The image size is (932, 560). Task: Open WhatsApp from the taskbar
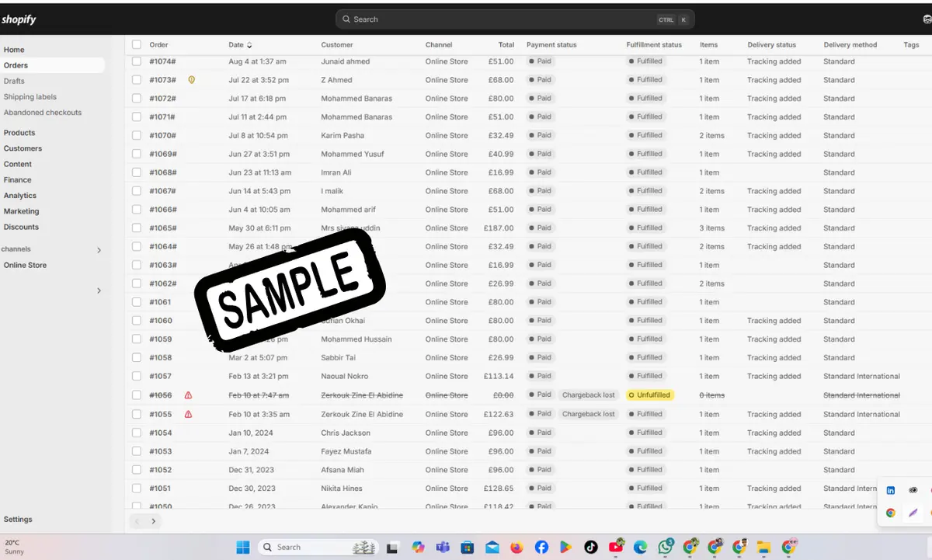point(666,547)
